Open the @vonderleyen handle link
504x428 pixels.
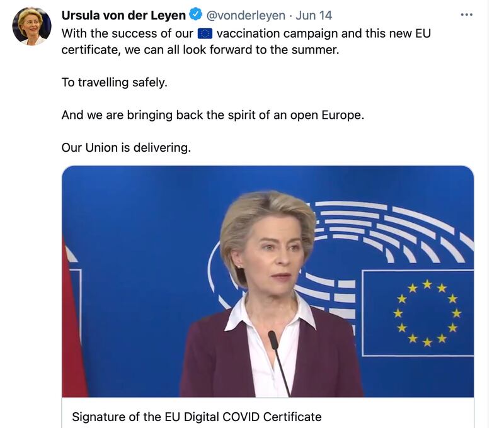[246, 15]
